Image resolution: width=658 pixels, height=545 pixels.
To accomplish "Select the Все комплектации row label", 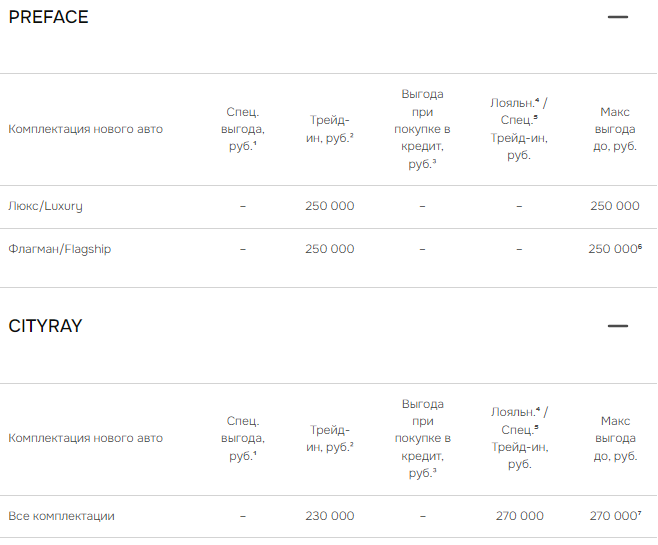I will click(62, 516).
